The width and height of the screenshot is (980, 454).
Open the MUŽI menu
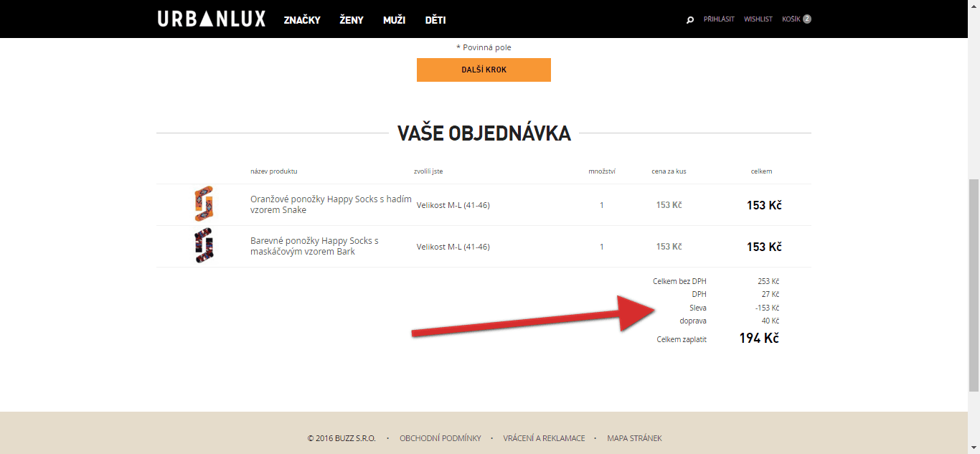(x=394, y=20)
